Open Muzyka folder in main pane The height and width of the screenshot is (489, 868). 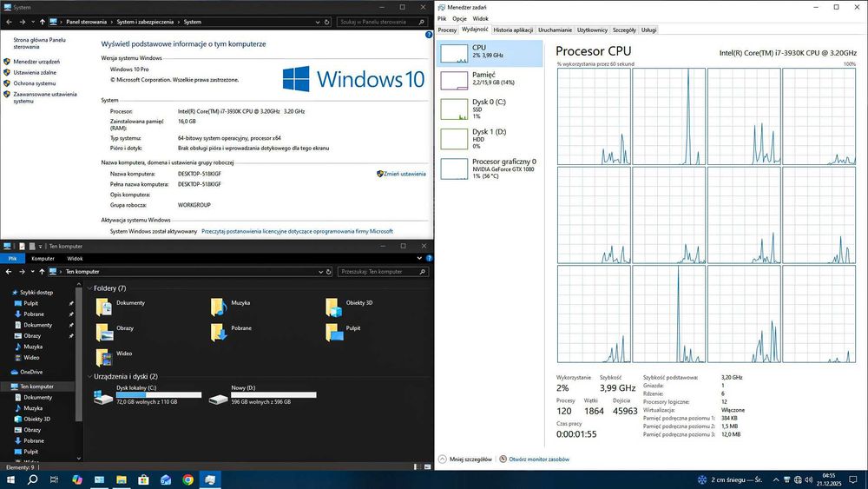(x=230, y=307)
